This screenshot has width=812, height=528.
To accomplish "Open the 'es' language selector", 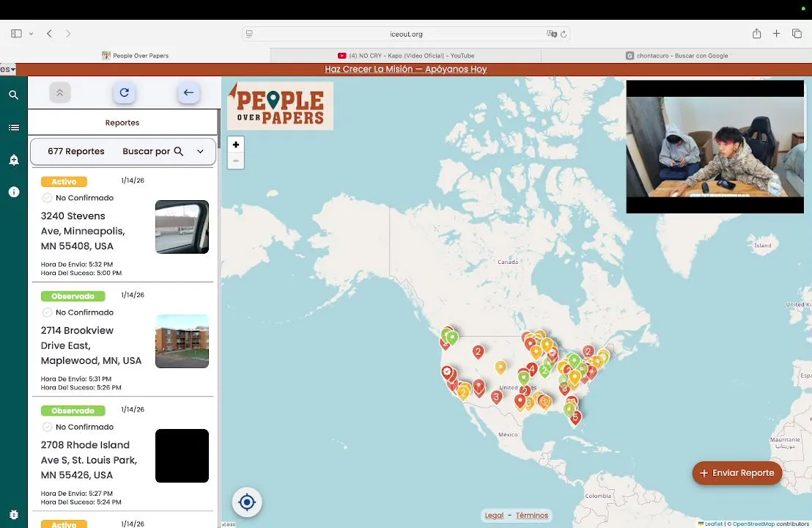I will (x=8, y=69).
